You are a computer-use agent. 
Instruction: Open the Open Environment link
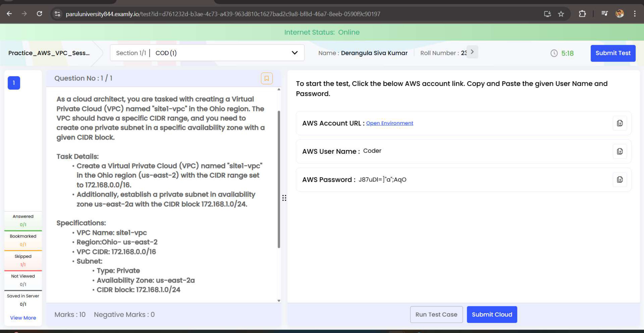click(x=389, y=123)
